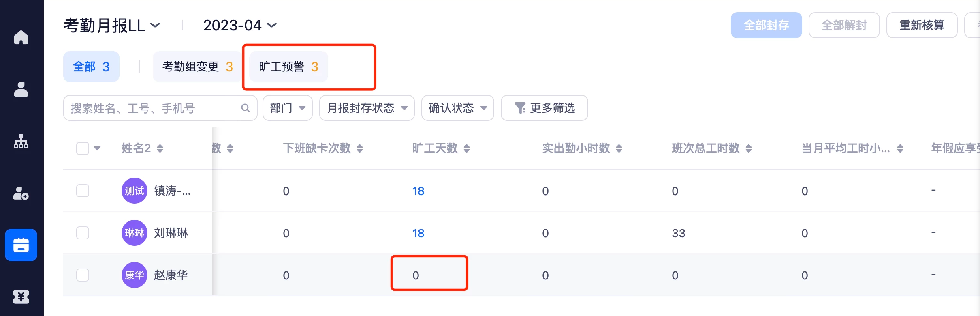Tick the checkbox for 赵康华
Viewport: 980px width, 316px height.
pos(83,275)
